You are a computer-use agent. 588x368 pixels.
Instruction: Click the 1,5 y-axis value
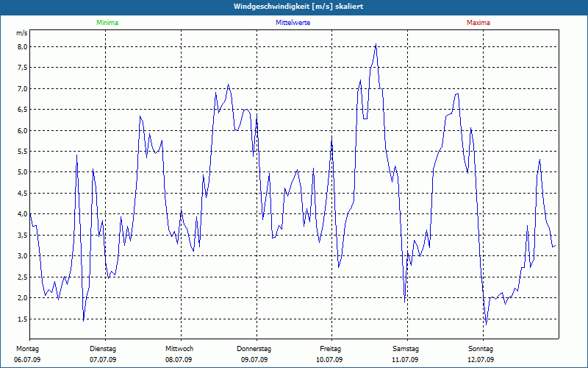[22, 319]
